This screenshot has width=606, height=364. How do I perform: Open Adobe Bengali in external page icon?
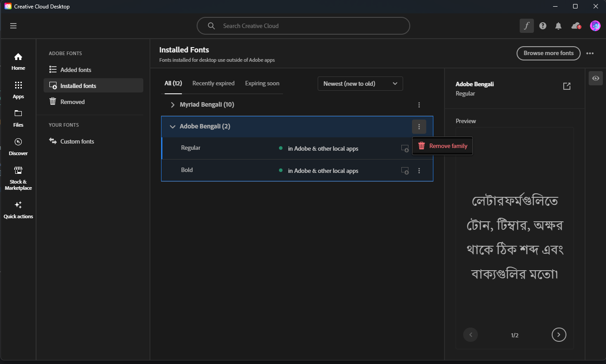pos(567,86)
